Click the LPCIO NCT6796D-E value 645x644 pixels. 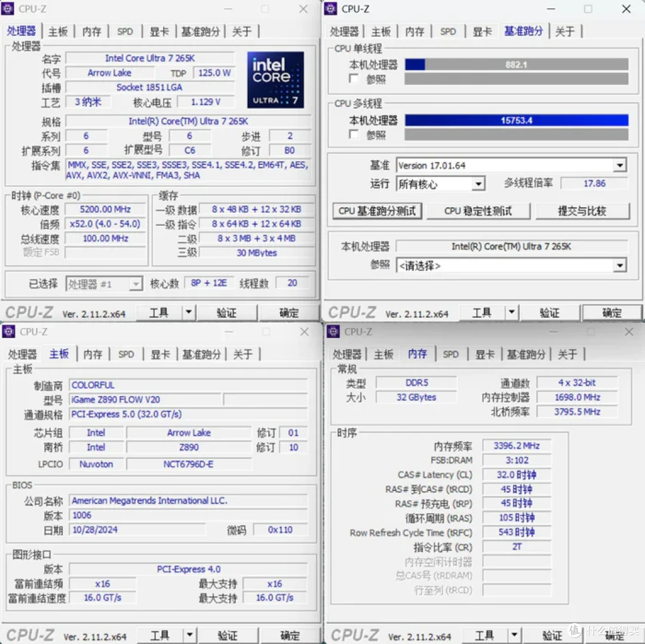[x=189, y=464]
